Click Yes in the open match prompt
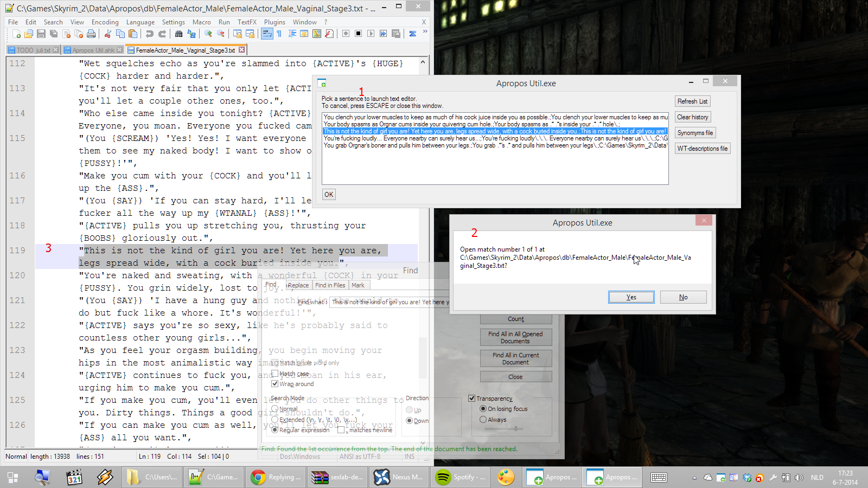This screenshot has height=488, width=868. pyautogui.click(x=631, y=297)
